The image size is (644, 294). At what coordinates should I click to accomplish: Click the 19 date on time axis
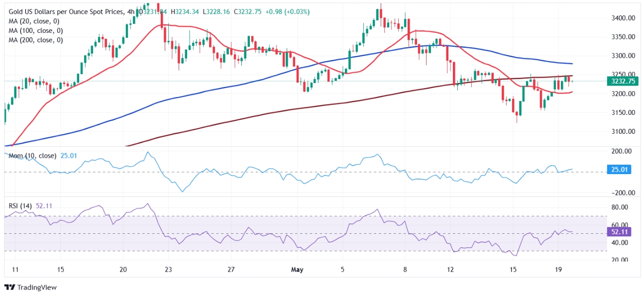click(x=558, y=269)
